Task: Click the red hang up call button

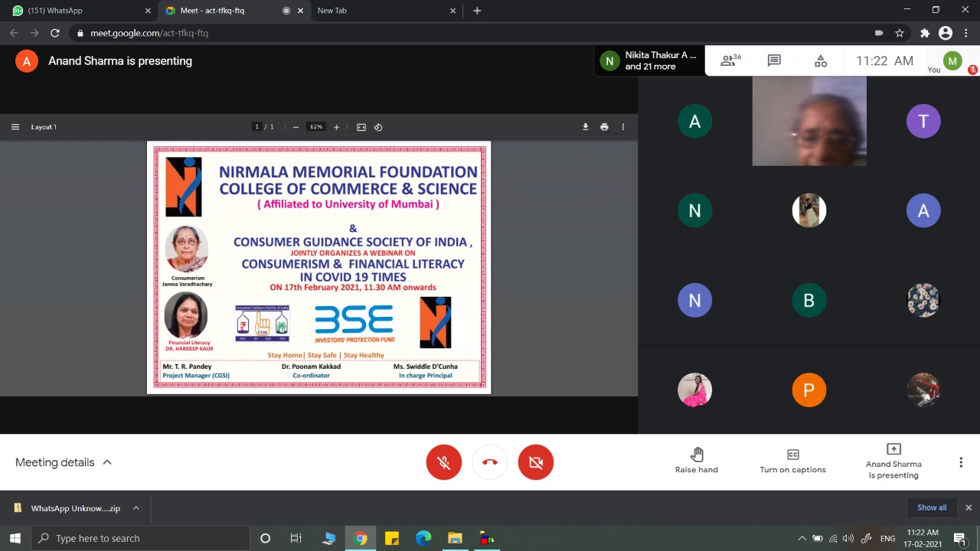Action: click(490, 462)
